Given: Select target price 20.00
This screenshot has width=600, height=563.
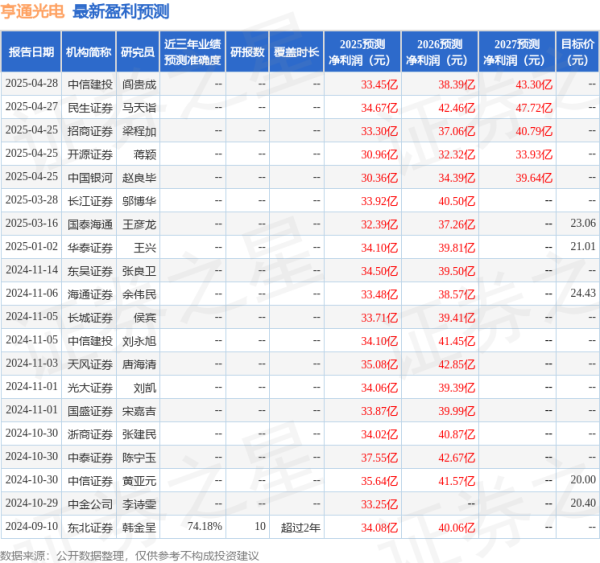Looking at the screenshot, I should click(583, 480).
